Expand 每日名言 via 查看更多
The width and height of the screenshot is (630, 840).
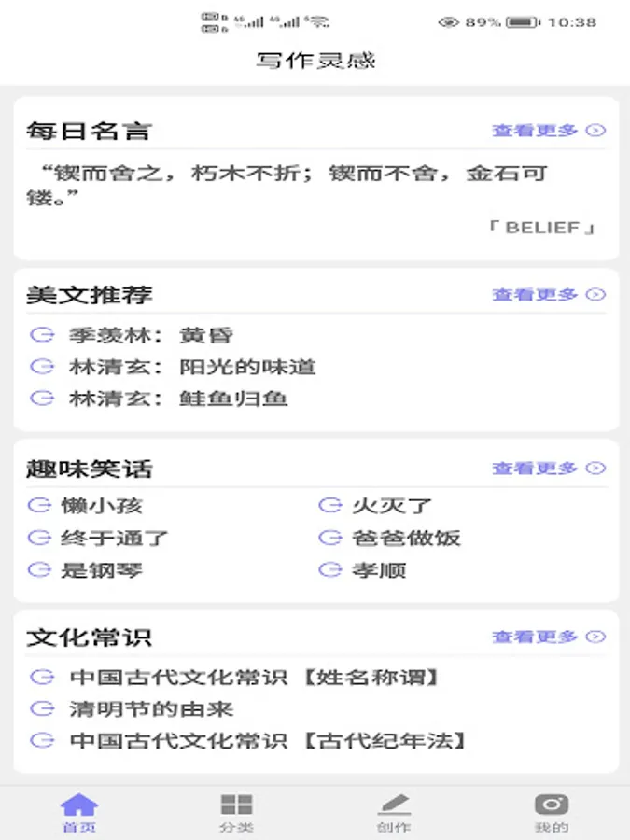[549, 130]
